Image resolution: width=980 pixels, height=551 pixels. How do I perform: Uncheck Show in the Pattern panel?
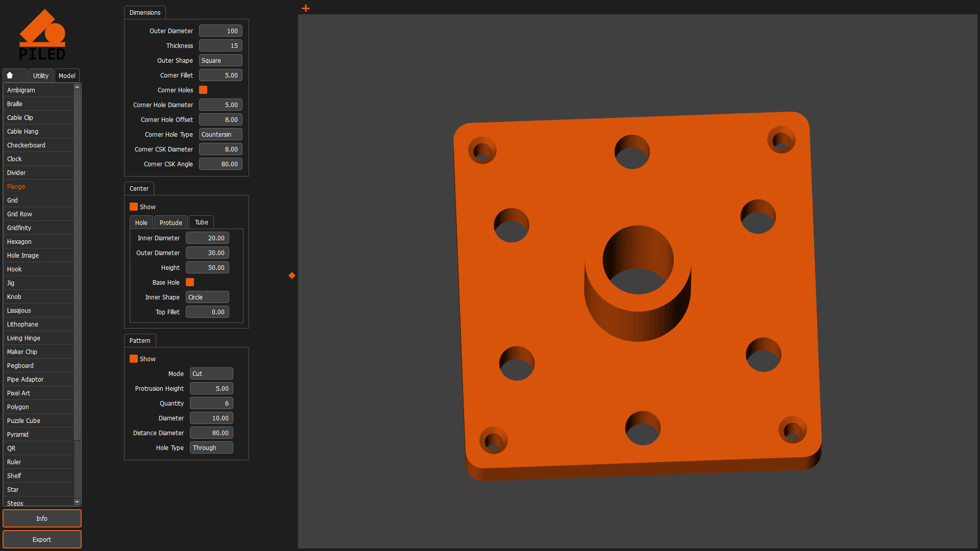click(x=133, y=359)
